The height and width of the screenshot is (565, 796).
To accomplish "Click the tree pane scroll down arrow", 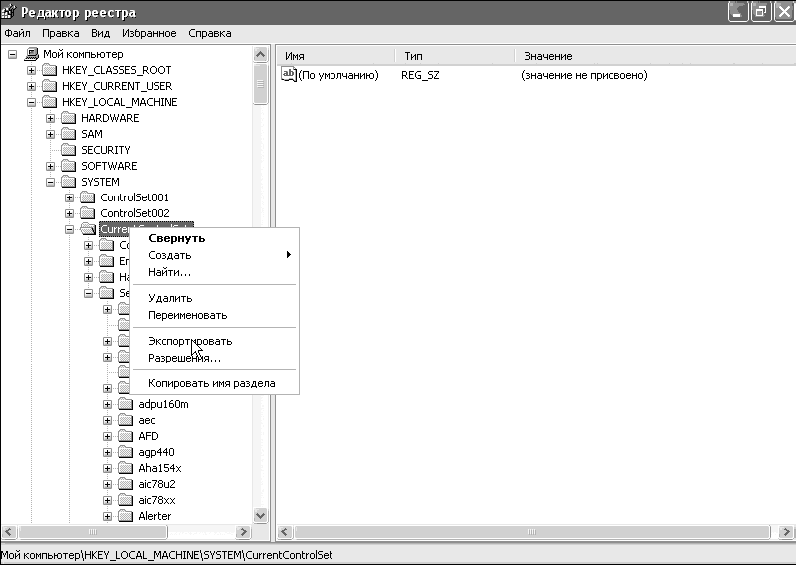I will pos(260,515).
